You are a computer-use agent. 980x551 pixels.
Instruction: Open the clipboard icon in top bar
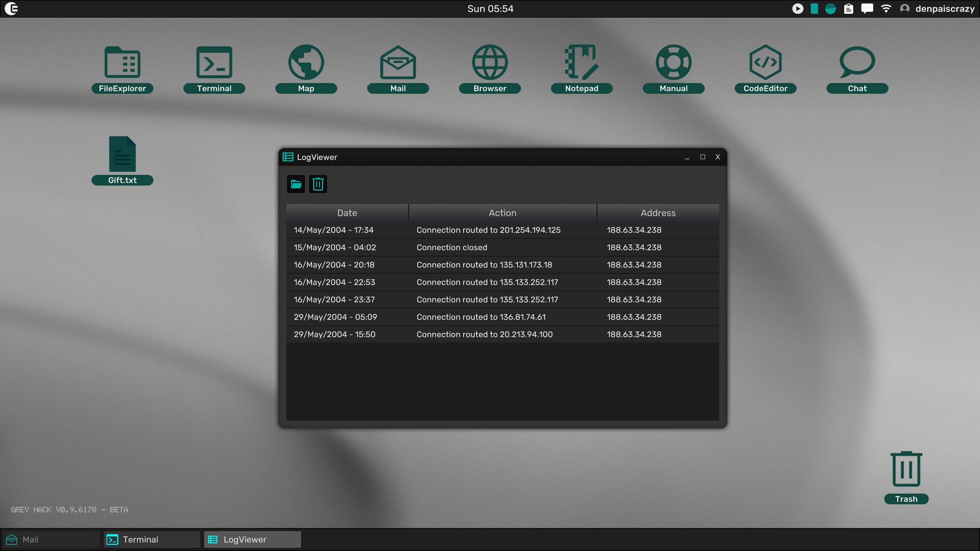point(848,8)
